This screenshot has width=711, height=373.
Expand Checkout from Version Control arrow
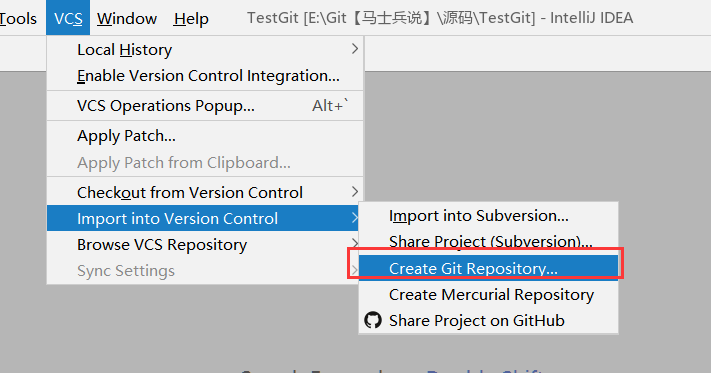click(x=355, y=192)
